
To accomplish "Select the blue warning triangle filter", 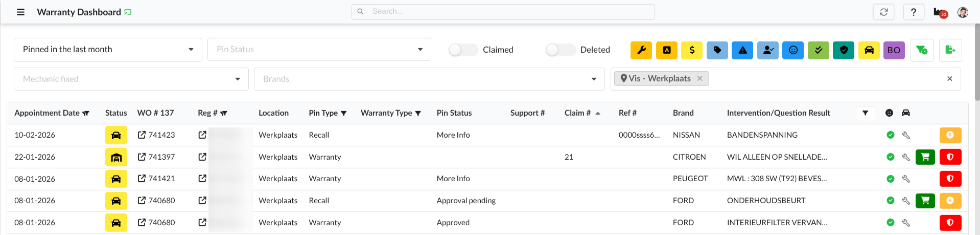I will click(x=742, y=50).
